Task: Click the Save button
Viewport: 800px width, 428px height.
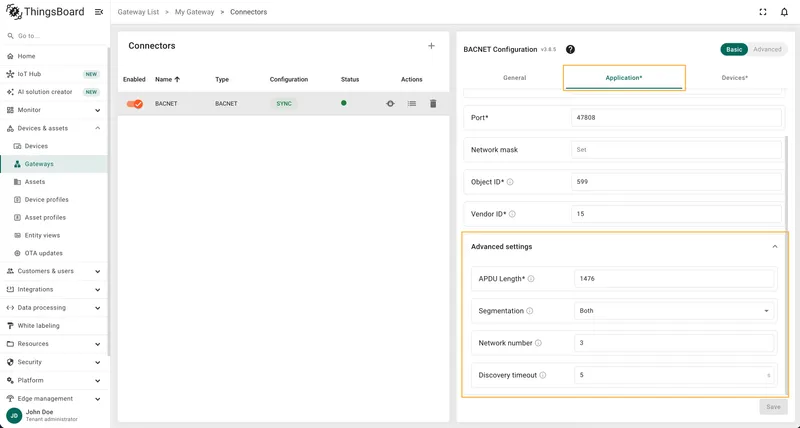Action: coord(773,407)
